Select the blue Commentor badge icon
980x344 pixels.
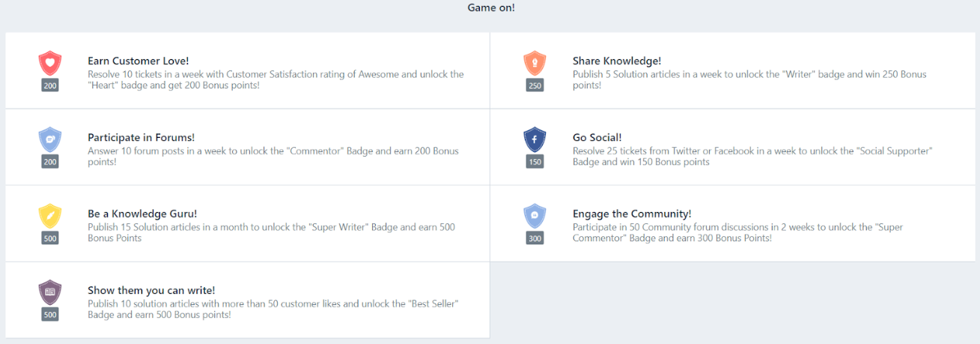click(49, 139)
